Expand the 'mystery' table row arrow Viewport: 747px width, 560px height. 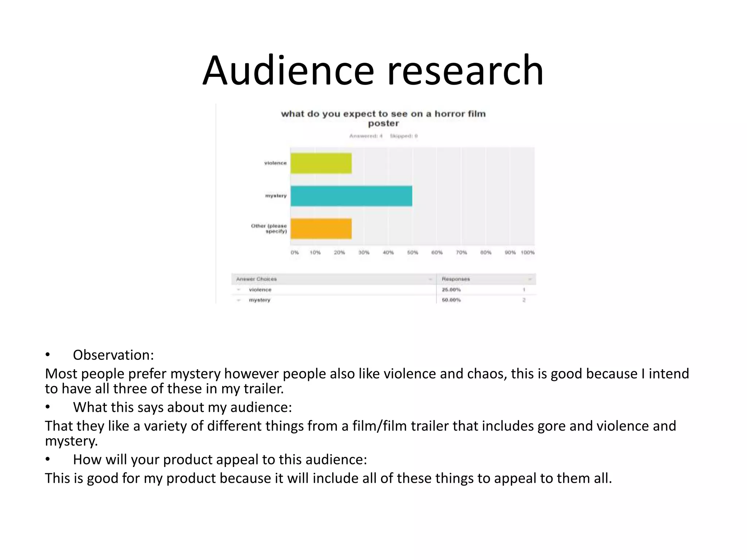pyautogui.click(x=239, y=300)
